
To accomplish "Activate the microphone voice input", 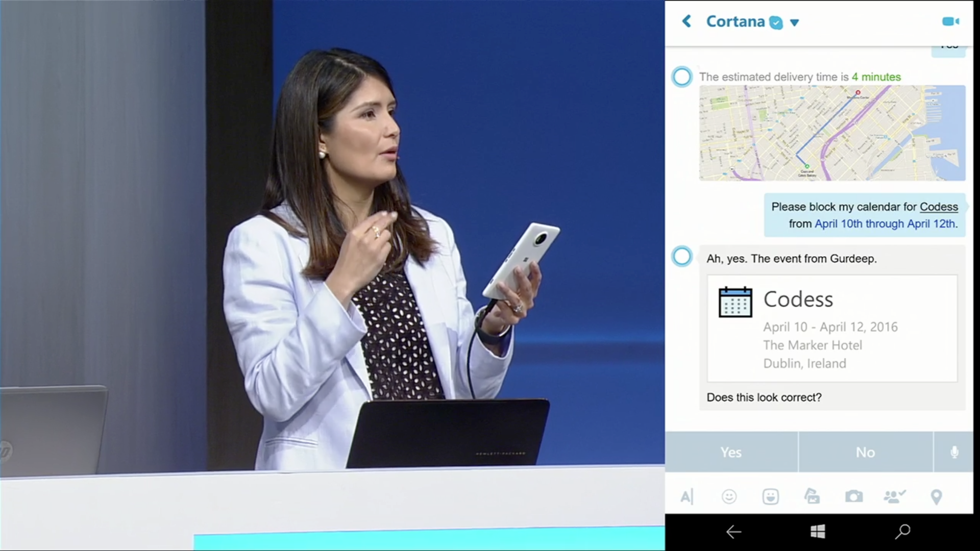I will tap(954, 452).
